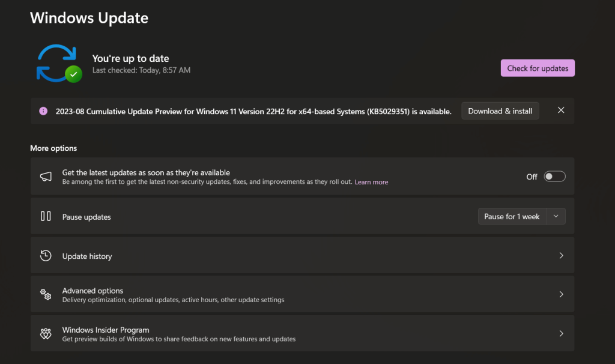Viewport: 615px width, 364px height.
Task: Click the Advanced options gears icon
Action: pos(46,294)
